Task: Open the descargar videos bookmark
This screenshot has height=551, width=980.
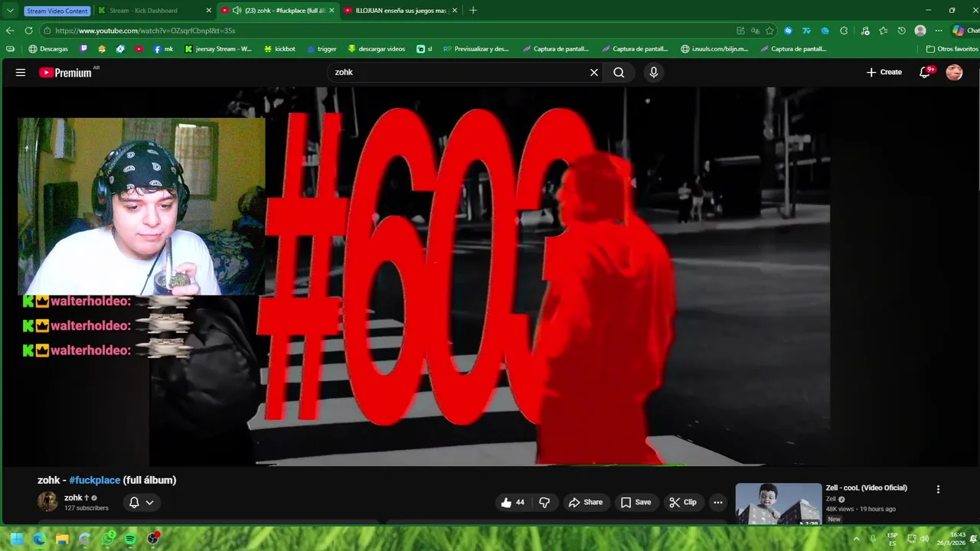Action: tap(376, 49)
